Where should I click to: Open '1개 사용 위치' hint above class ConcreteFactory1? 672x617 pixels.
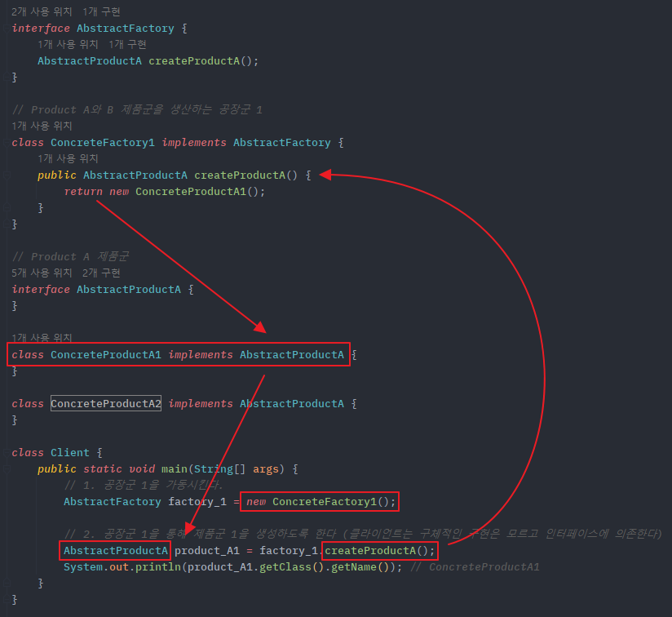(42, 126)
